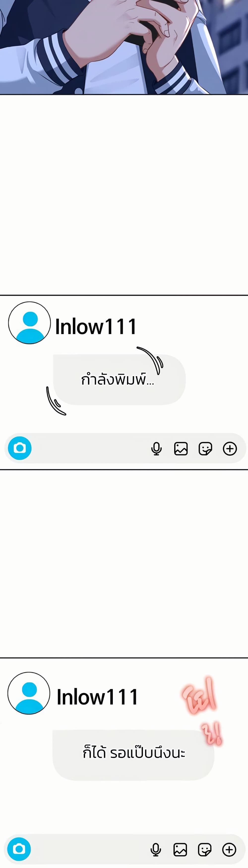
Task: Select the กำลังพิมพ์... typing bubble
Action: [x=119, y=379]
